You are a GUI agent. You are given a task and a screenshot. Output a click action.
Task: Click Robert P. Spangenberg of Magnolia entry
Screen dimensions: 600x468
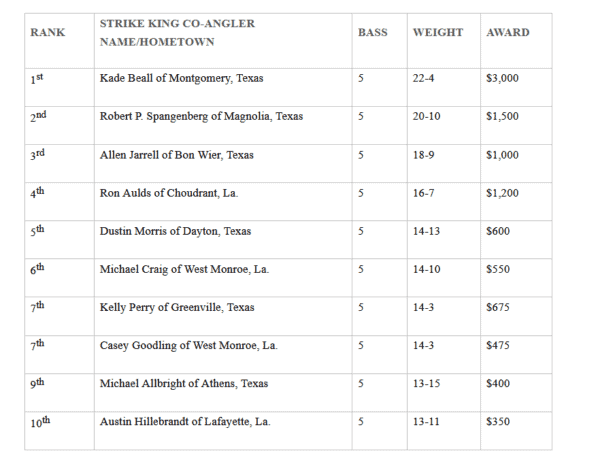click(x=201, y=117)
